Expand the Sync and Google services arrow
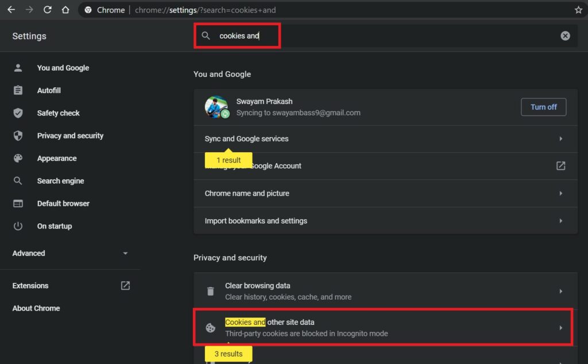 [x=560, y=139]
